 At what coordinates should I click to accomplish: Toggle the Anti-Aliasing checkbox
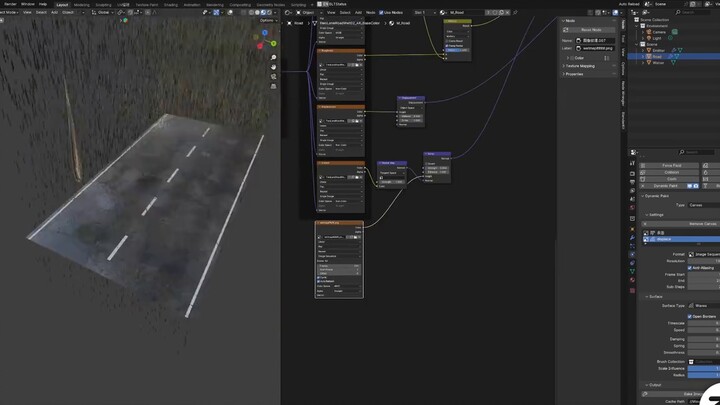click(x=691, y=267)
